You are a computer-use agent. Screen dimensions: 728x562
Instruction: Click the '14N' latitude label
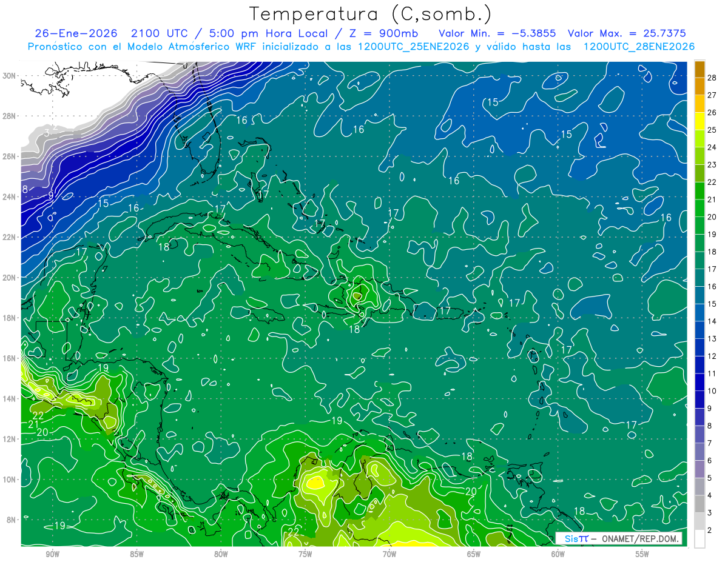10,398
